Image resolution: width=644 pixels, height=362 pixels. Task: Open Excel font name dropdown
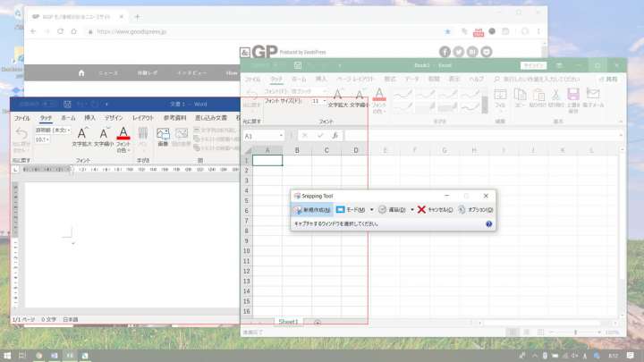pos(325,91)
